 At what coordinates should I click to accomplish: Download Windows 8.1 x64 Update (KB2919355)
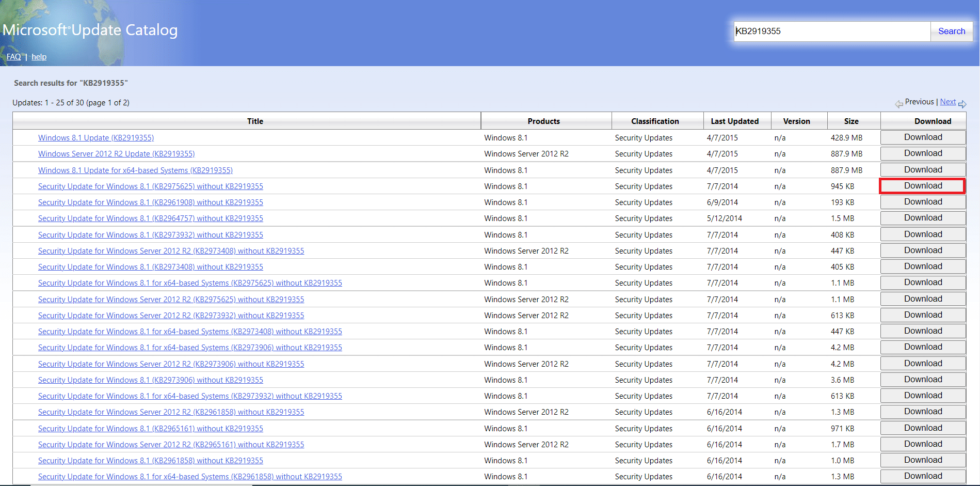(x=923, y=170)
